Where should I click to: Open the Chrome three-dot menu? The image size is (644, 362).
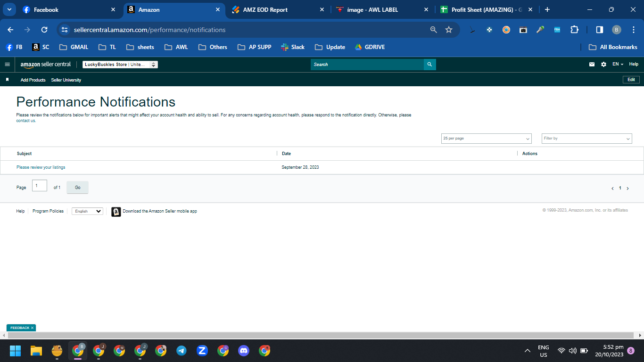click(633, 30)
